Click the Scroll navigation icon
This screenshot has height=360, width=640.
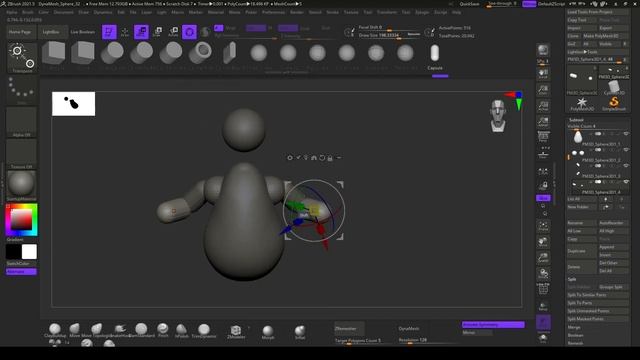[543, 74]
